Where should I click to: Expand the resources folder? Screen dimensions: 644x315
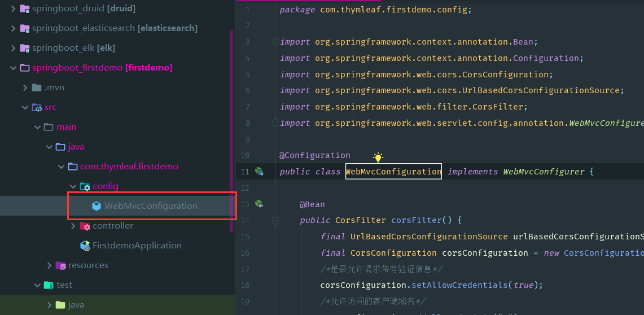click(49, 265)
